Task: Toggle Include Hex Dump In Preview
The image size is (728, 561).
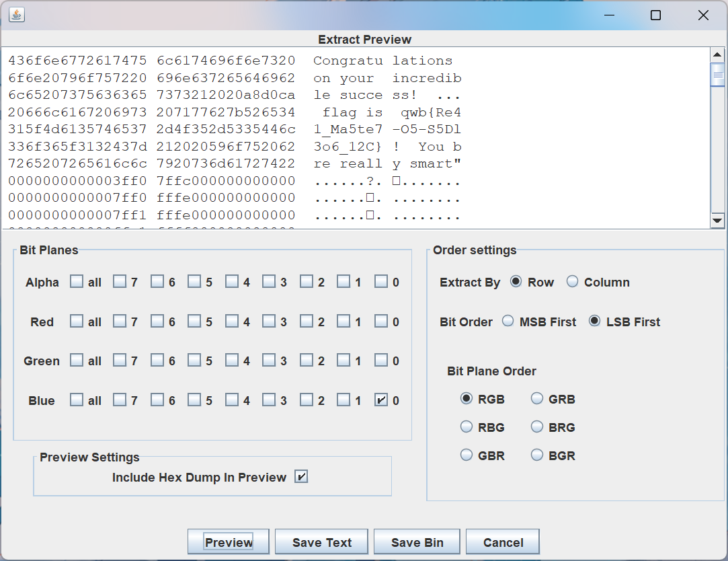Action: pyautogui.click(x=301, y=477)
